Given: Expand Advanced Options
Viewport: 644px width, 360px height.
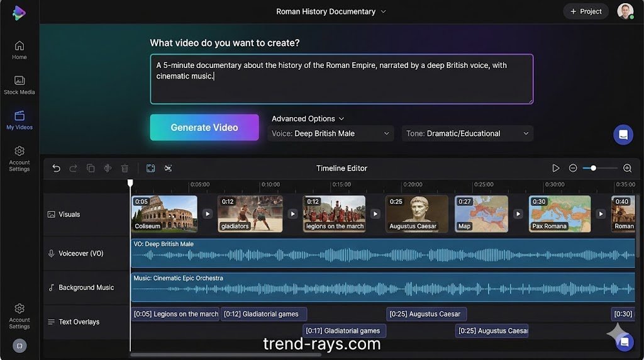Looking at the screenshot, I should coord(308,118).
